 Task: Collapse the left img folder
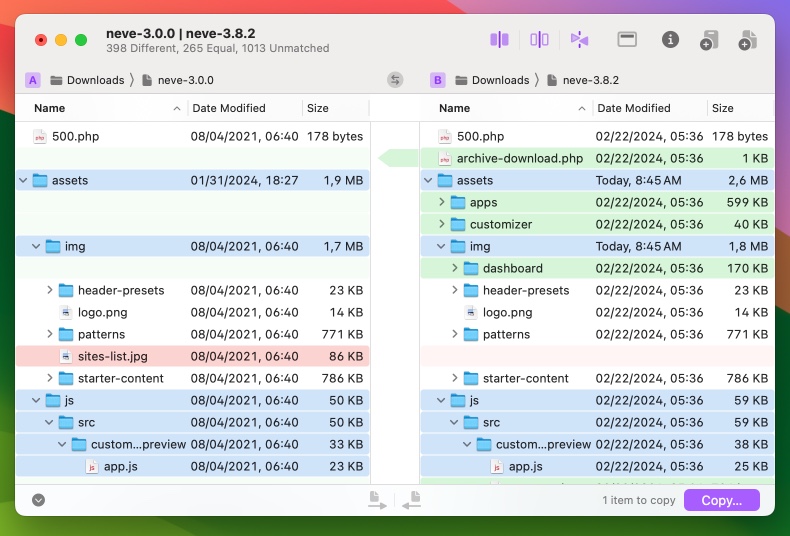point(36,246)
